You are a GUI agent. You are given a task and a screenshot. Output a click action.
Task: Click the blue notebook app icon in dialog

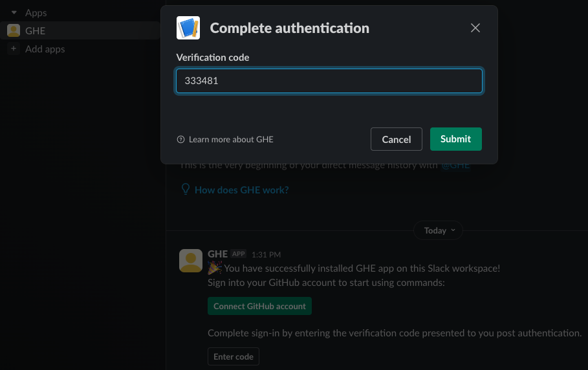(x=188, y=28)
